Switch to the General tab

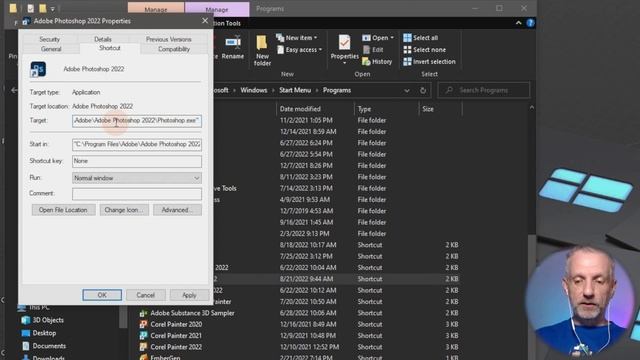(51, 49)
